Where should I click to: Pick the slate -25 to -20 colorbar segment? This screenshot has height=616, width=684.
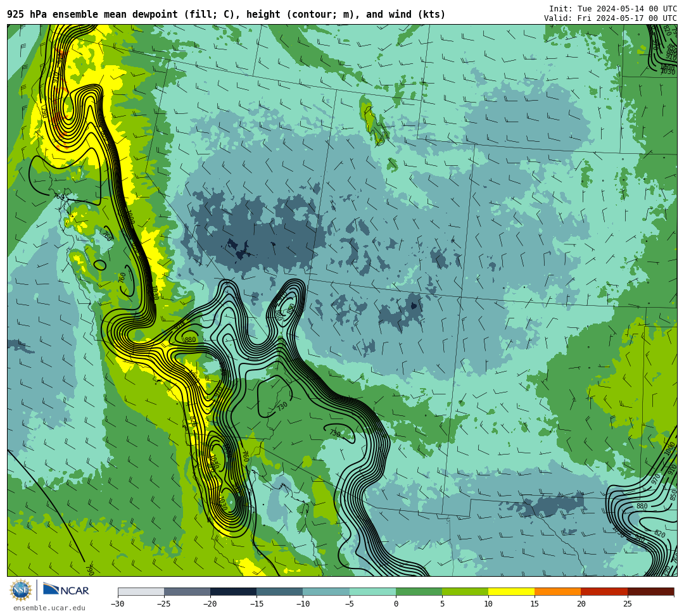[187, 591]
